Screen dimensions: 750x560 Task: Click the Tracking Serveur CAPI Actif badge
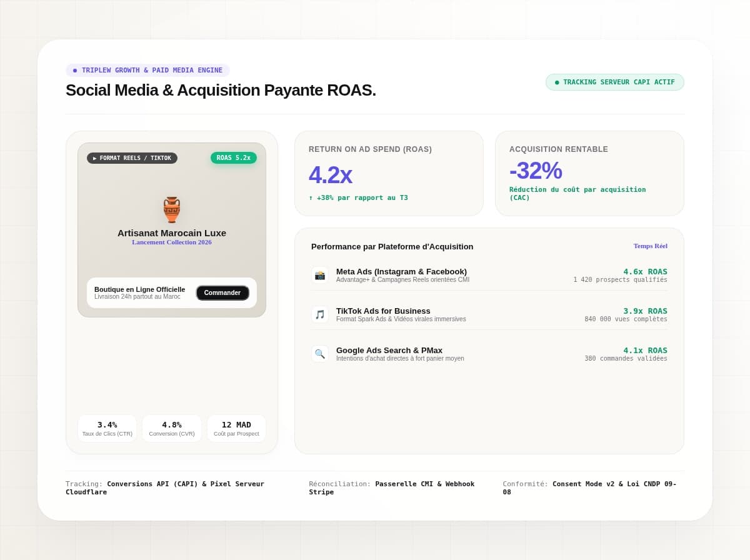(615, 82)
